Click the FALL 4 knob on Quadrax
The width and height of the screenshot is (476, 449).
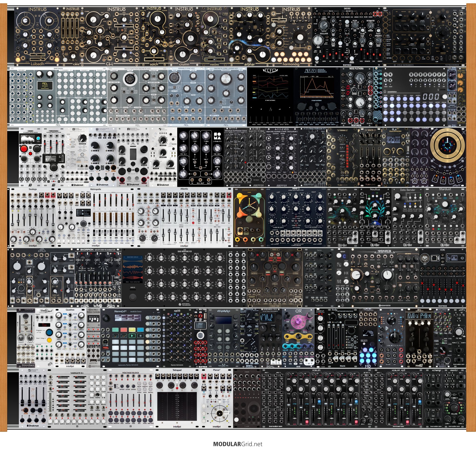[81, 345]
